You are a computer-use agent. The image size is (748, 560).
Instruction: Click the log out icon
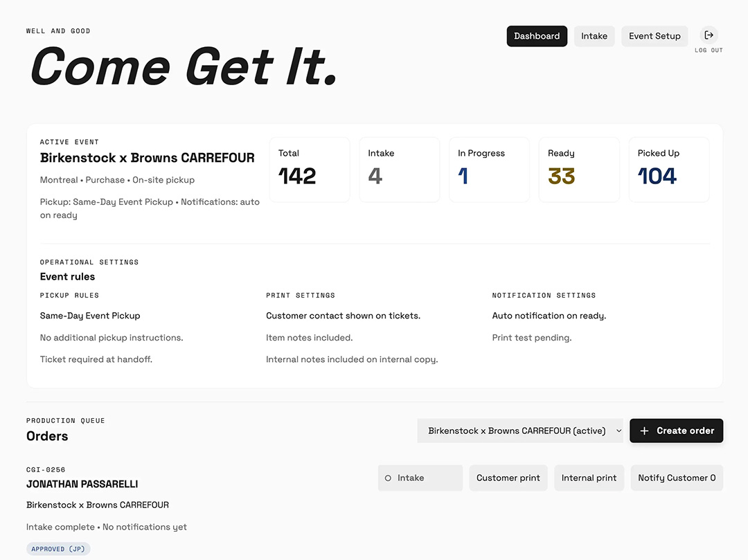coord(709,35)
